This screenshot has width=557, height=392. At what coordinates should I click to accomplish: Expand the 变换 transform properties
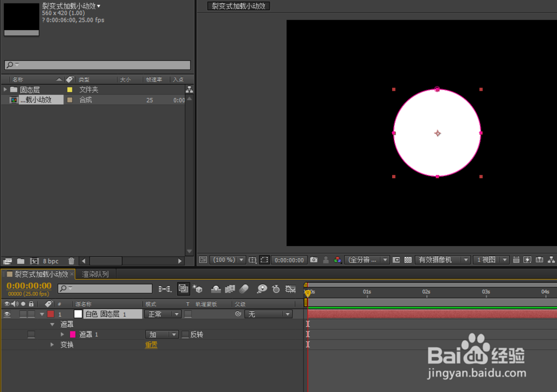click(x=52, y=345)
